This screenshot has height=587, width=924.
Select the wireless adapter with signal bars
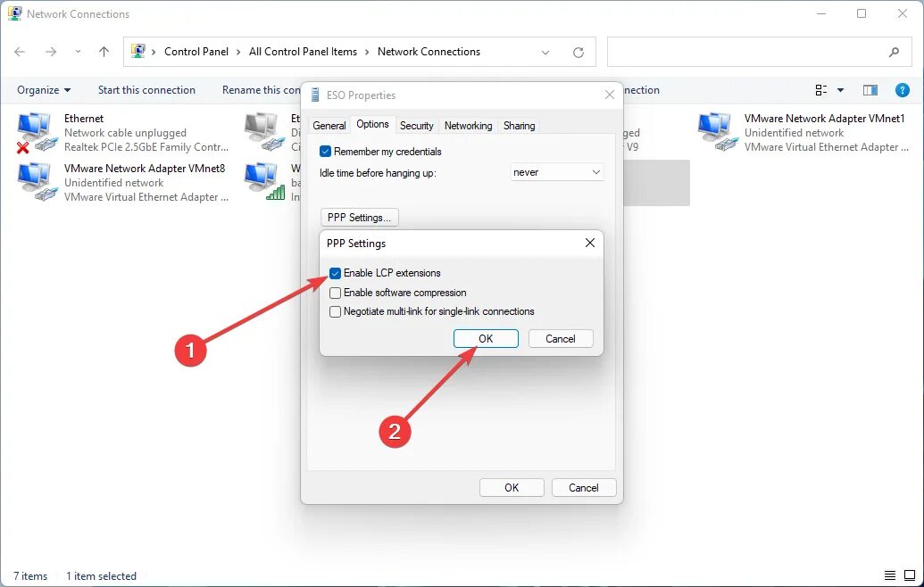264,182
